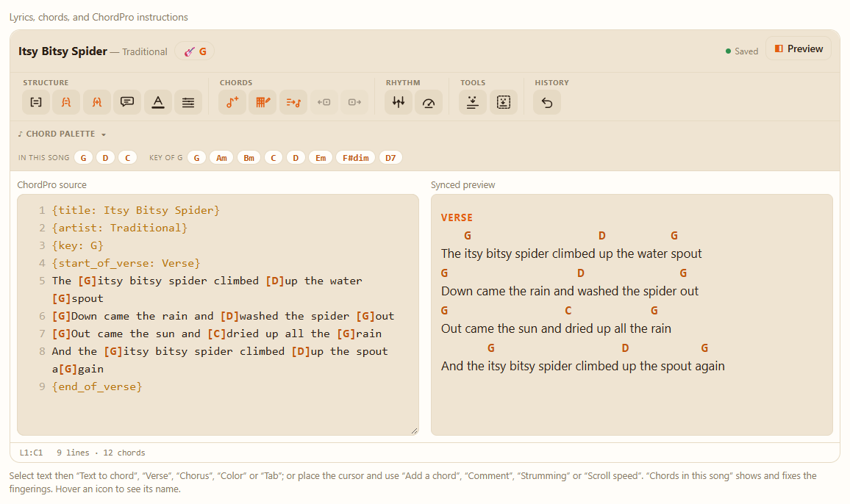Viewport: 850px width, 504px height.
Task: Insert F#dim chord from palette
Action: (356, 158)
